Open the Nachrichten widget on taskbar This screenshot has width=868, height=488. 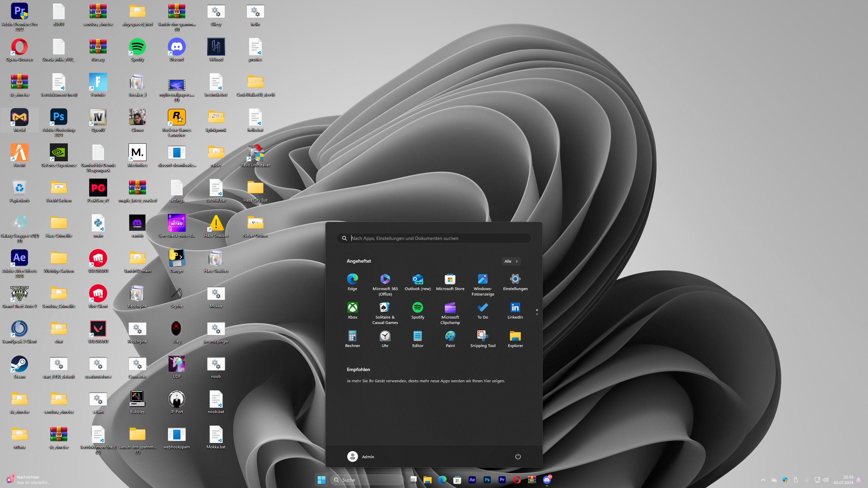click(x=29, y=480)
